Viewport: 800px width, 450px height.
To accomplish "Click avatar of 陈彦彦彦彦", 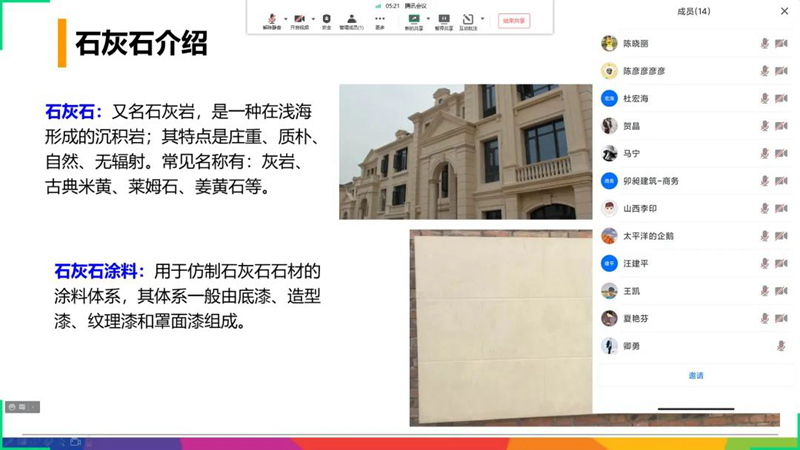I will (x=609, y=71).
